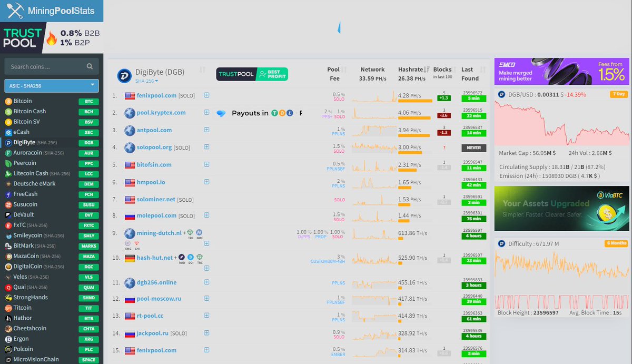The image size is (632, 364).
Task: Click the globe icon beside dgb256.online
Action: [130, 283]
